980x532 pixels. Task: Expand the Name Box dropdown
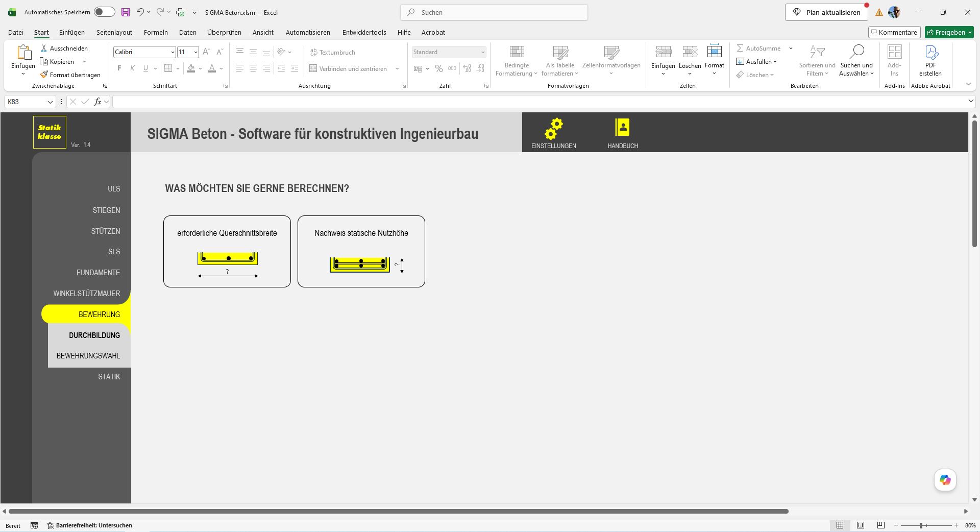coord(50,102)
